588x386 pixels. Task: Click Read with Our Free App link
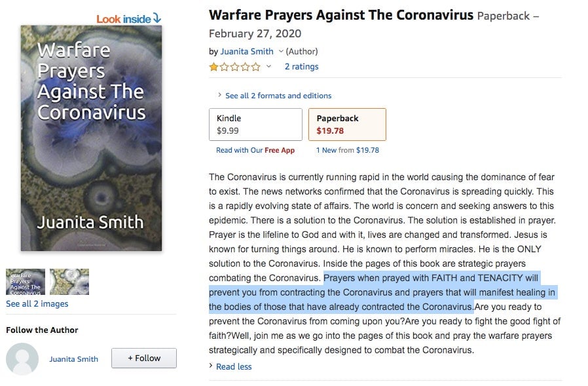(255, 150)
